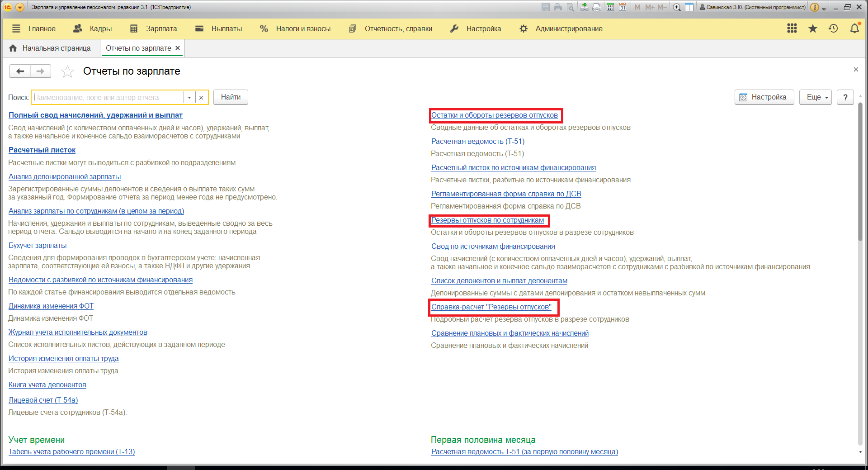Open the functions menu grid icon
Screen dimensions: 868x470
click(x=792, y=28)
